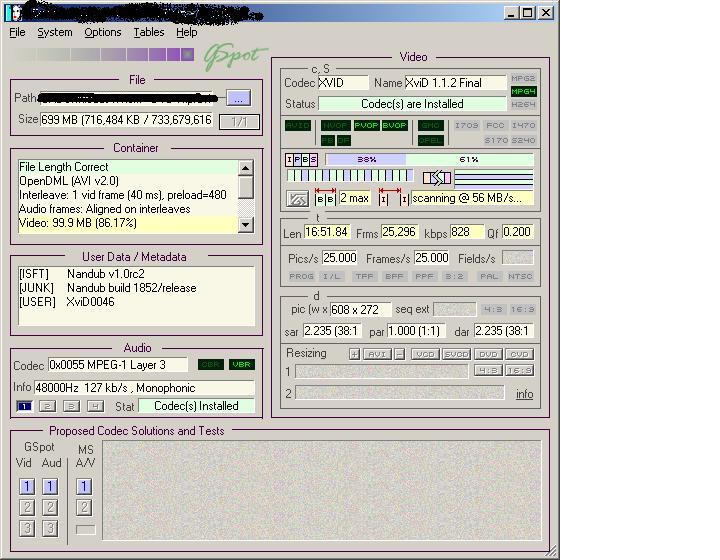Click the 1/1 file counter box
Image resolution: width=720 pixels, height=560 pixels.
click(239, 122)
